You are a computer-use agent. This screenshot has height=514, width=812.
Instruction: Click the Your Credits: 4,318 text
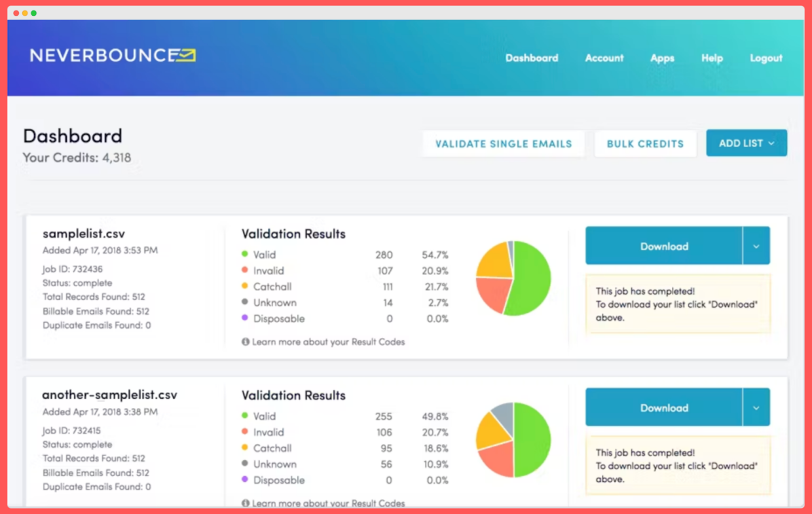pos(77,158)
